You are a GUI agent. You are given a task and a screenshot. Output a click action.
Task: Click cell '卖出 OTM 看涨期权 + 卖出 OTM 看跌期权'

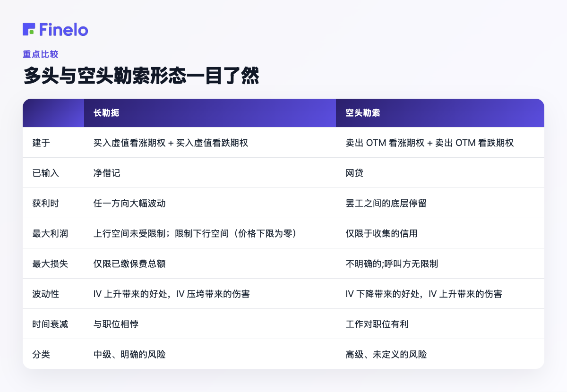pos(430,143)
